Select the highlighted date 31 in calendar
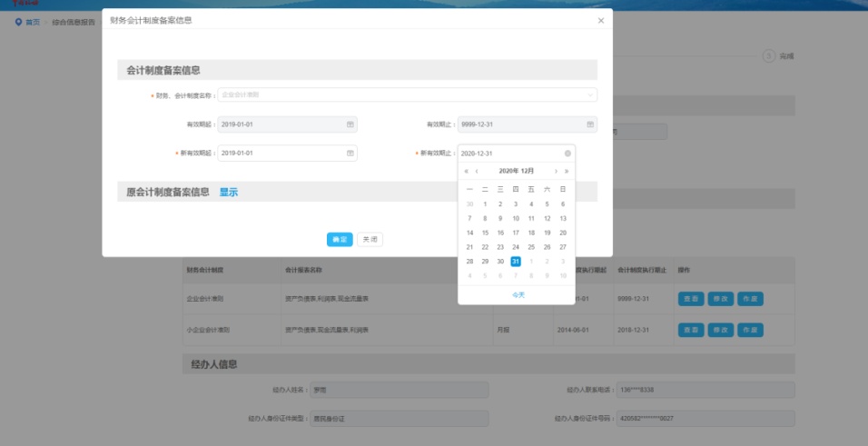The image size is (868, 446). [x=516, y=262]
